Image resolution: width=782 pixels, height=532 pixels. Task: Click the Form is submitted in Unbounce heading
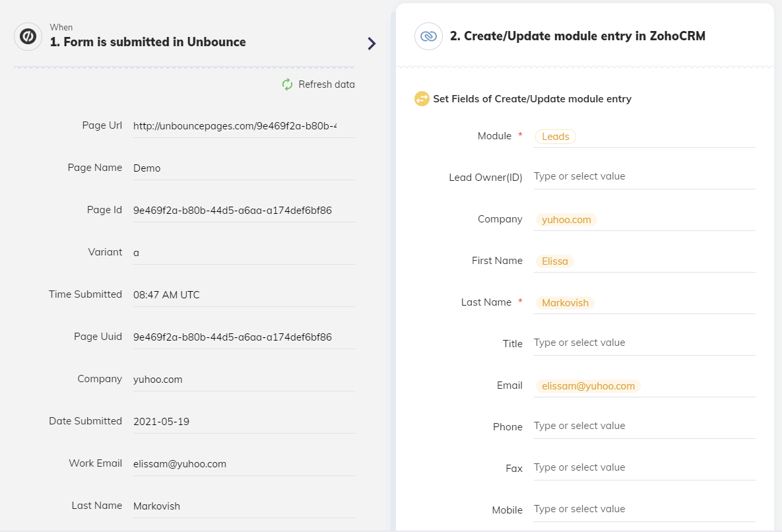pyautogui.click(x=148, y=42)
